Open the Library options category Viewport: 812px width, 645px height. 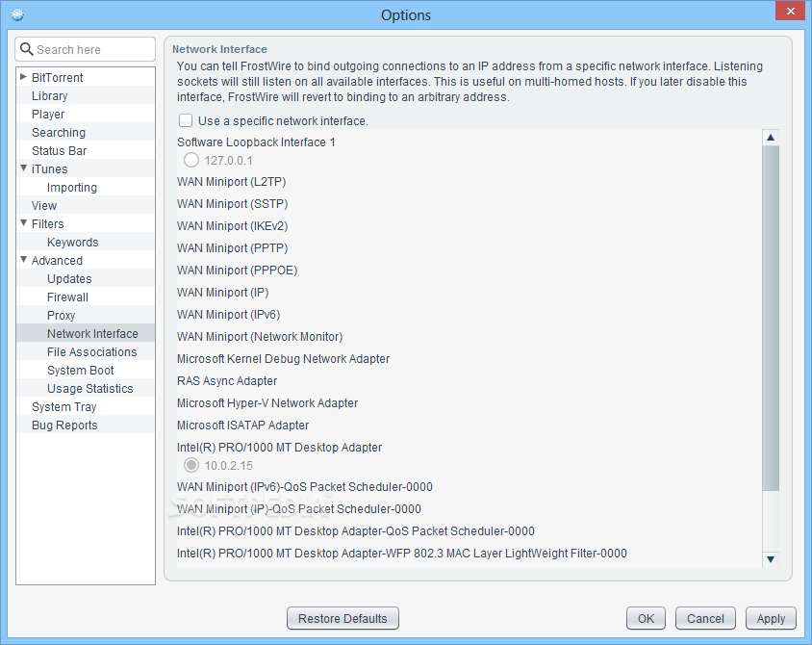tap(49, 96)
